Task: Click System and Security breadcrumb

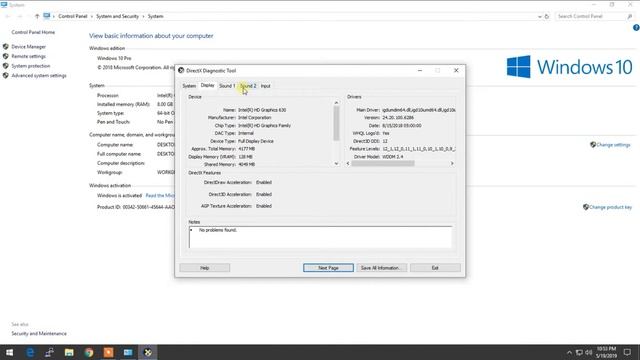Action: (x=118, y=16)
